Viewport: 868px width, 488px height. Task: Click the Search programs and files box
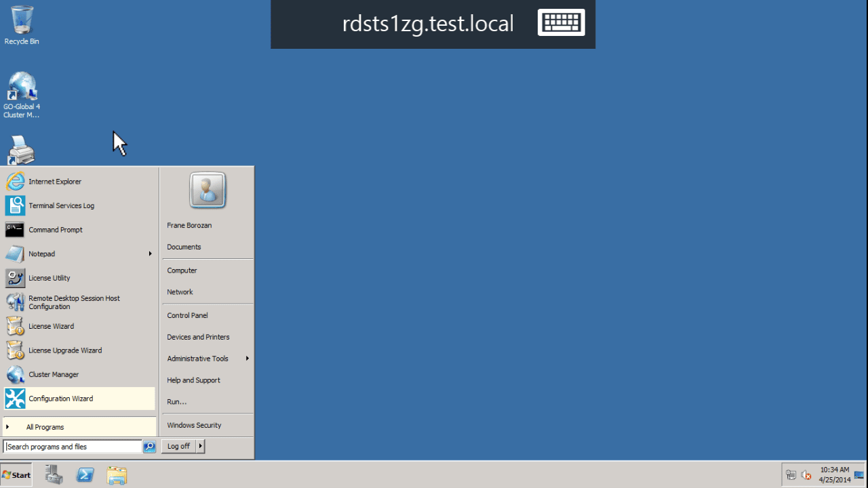click(x=73, y=447)
